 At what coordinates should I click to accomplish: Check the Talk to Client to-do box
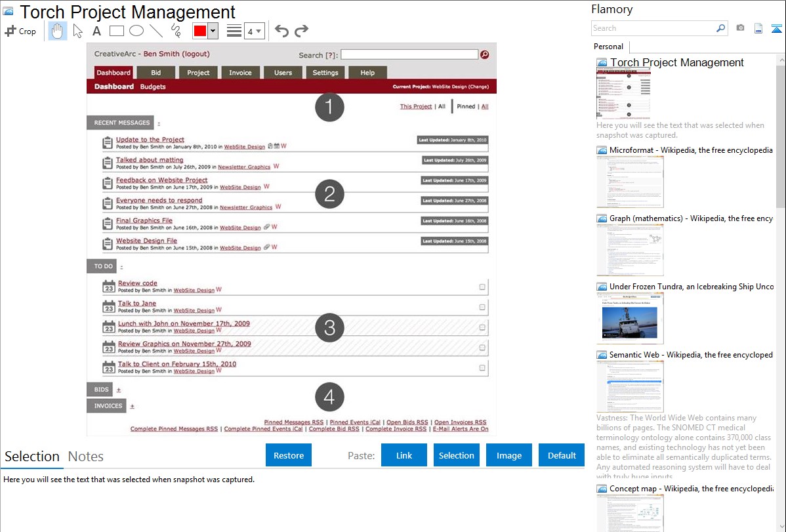pos(482,367)
